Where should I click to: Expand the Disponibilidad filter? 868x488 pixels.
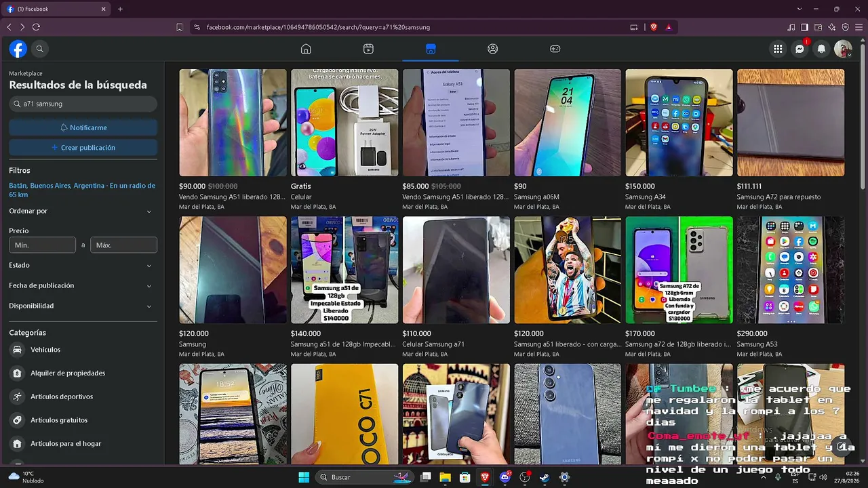click(x=83, y=306)
